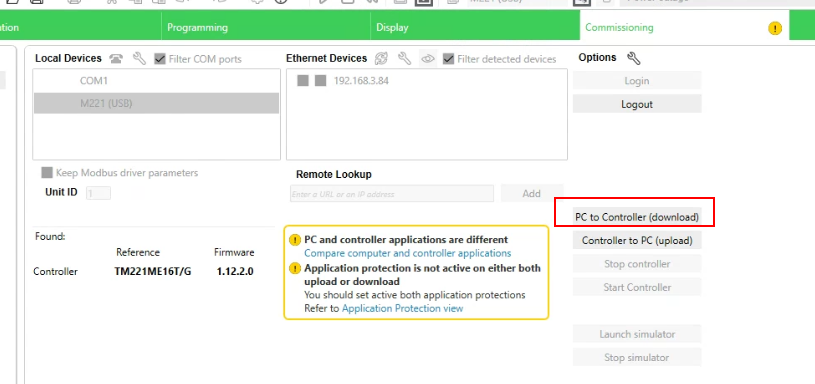Click the Unit ID number field
815x384 pixels.
pyautogui.click(x=98, y=193)
